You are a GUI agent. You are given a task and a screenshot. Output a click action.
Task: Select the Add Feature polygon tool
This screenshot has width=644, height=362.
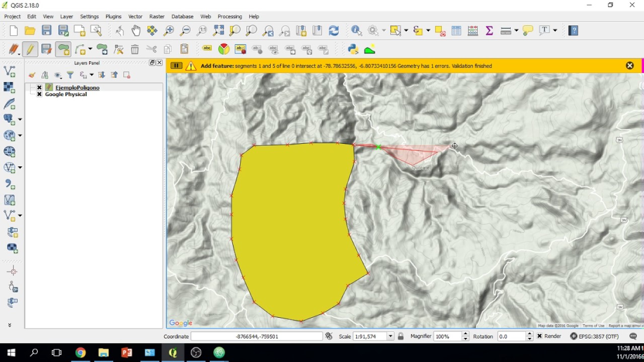63,49
